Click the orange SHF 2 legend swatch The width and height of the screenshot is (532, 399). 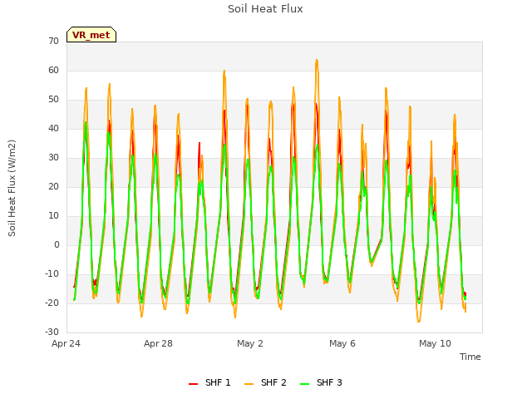[x=249, y=384]
